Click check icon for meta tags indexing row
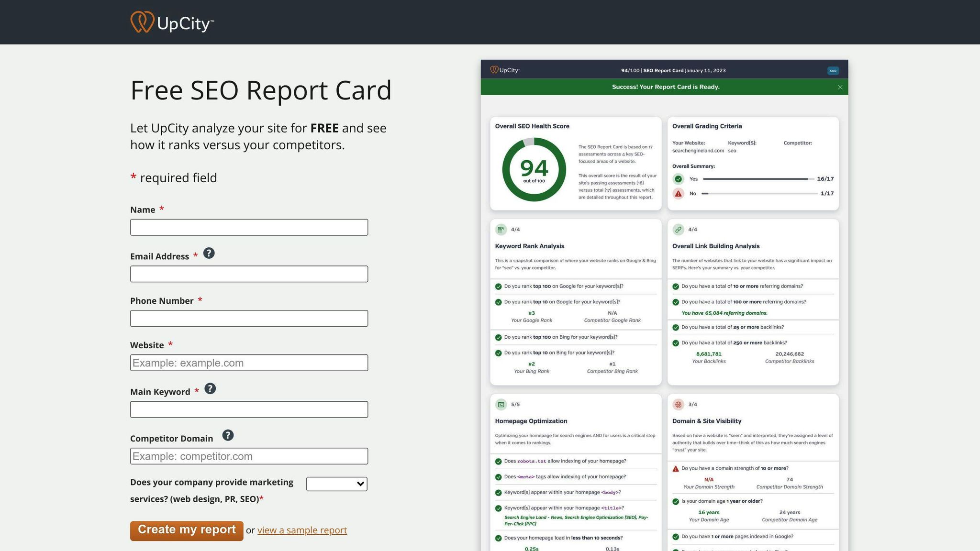The width and height of the screenshot is (980, 551). click(x=498, y=477)
